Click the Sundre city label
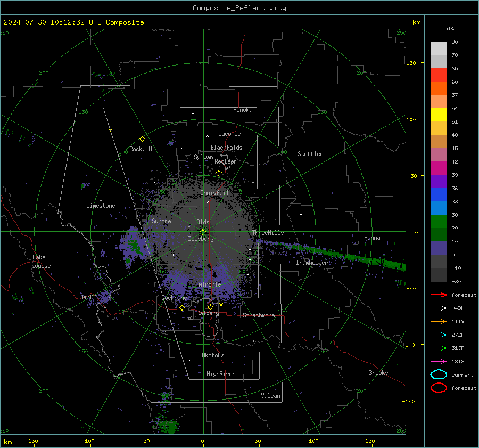The width and height of the screenshot is (479, 448). [161, 221]
